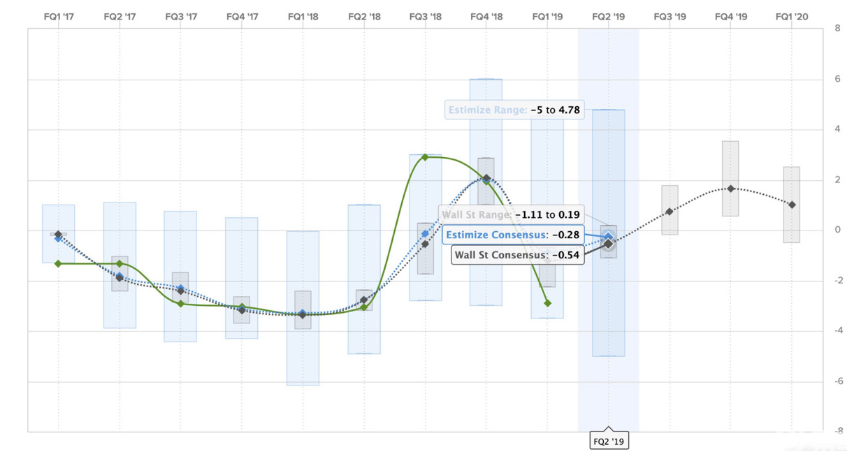868x463 pixels.
Task: Click the Estimize Range tooltip label
Action: [514, 110]
